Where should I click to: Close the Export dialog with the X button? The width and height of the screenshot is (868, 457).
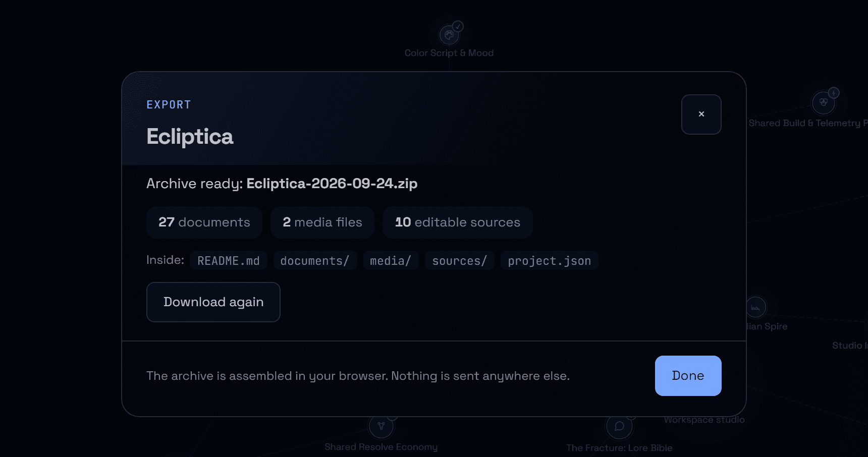[701, 115]
